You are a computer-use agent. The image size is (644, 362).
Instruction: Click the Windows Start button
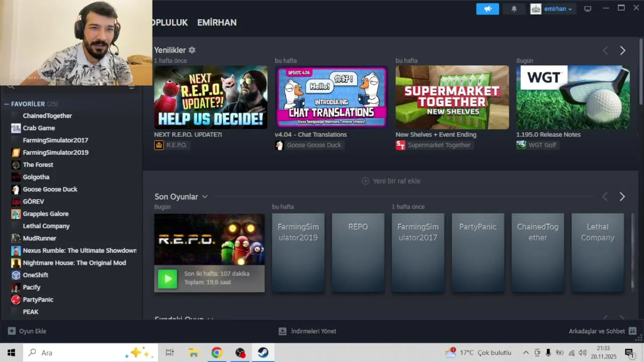tap(11, 352)
